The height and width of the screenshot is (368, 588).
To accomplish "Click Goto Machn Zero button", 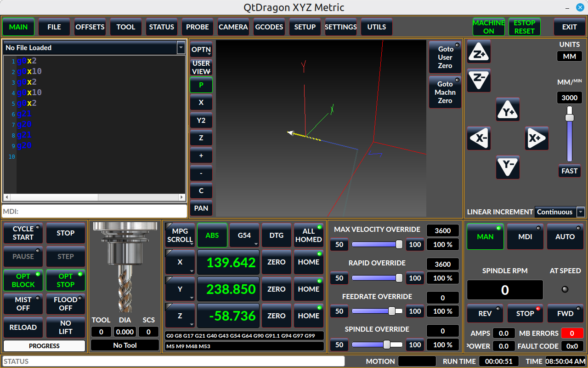I will point(445,92).
